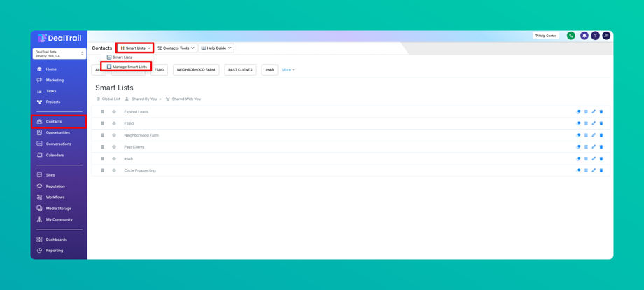Image resolution: width=644 pixels, height=290 pixels.
Task: Toggle the status circle for FSBO list
Action: click(114, 123)
